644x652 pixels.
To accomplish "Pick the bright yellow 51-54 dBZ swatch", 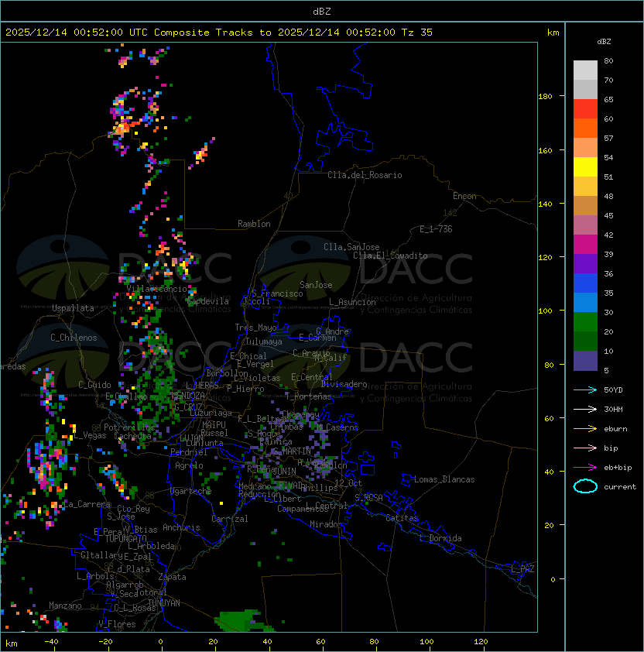I will [x=585, y=167].
